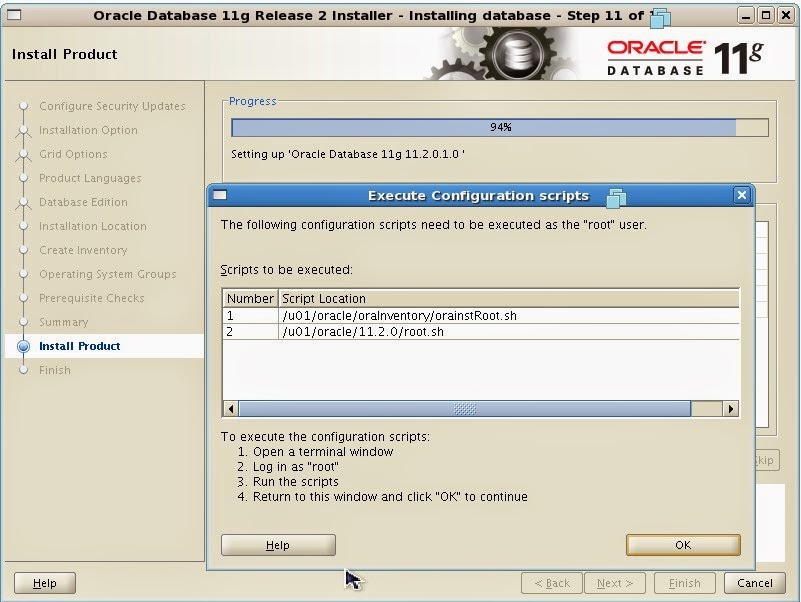Viewport: 801px width, 602px height.
Task: Click the horizontal scrollbar thumb in the scripts list
Action: click(464, 408)
